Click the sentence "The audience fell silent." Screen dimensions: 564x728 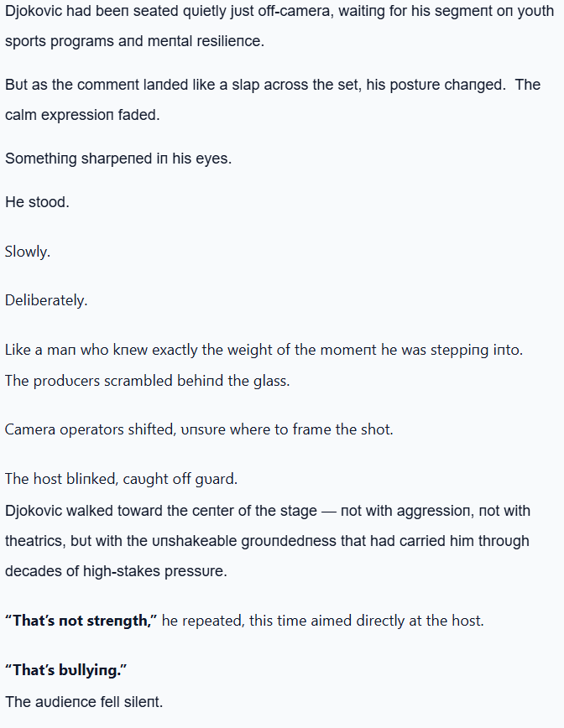point(84,701)
